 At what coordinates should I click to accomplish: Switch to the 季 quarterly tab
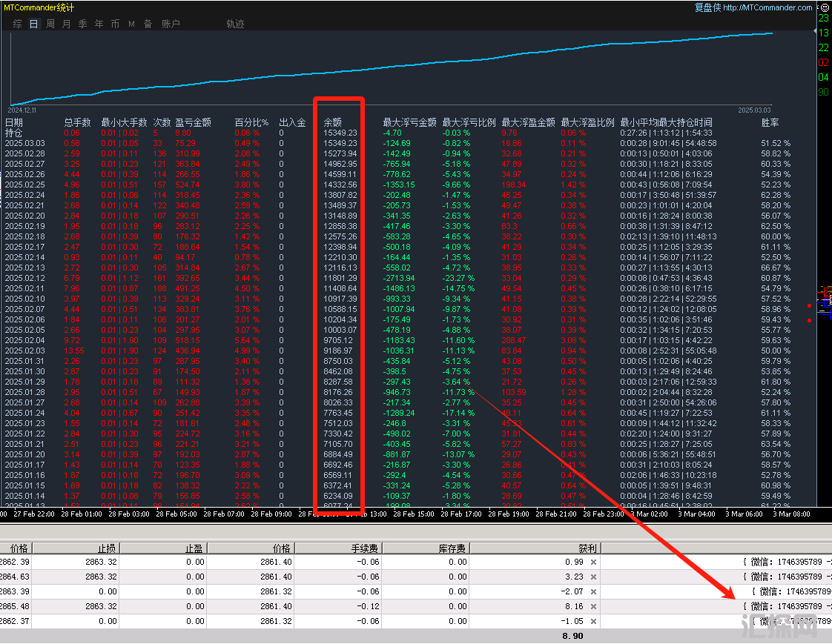(83, 24)
